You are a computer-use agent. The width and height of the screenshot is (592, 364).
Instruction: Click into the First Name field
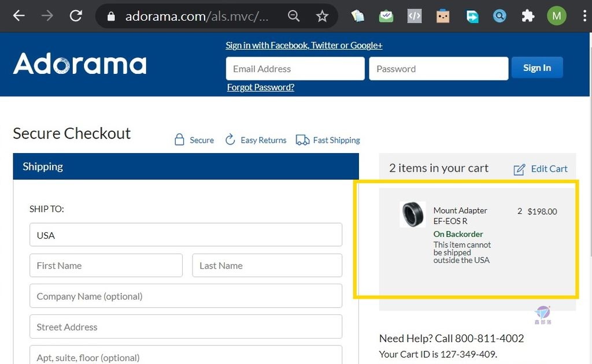click(x=106, y=265)
